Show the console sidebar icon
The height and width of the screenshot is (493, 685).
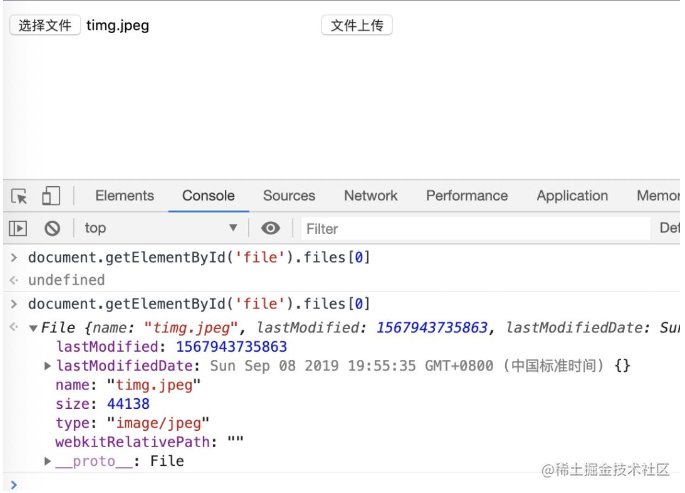[x=18, y=228]
